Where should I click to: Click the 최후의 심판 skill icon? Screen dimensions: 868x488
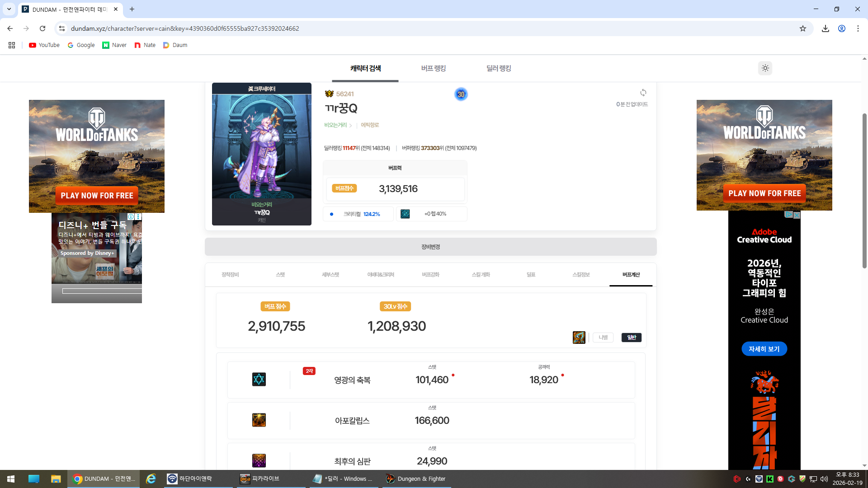click(259, 460)
